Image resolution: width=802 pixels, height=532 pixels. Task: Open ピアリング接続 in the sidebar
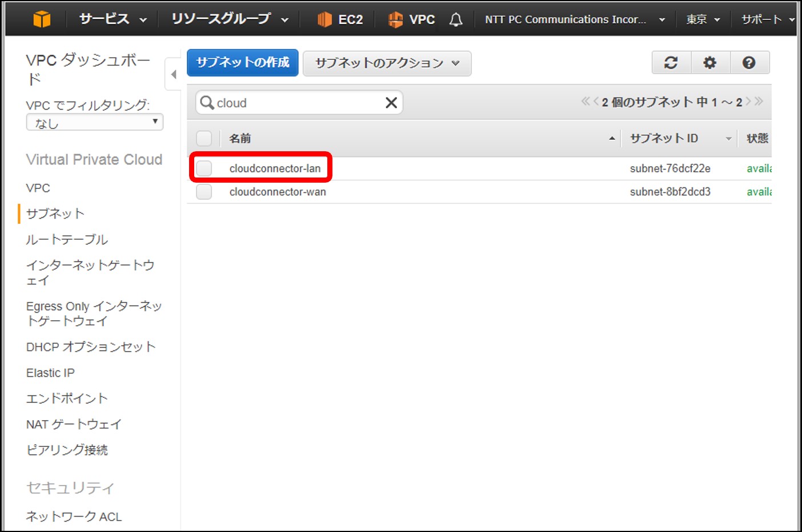coord(67,450)
